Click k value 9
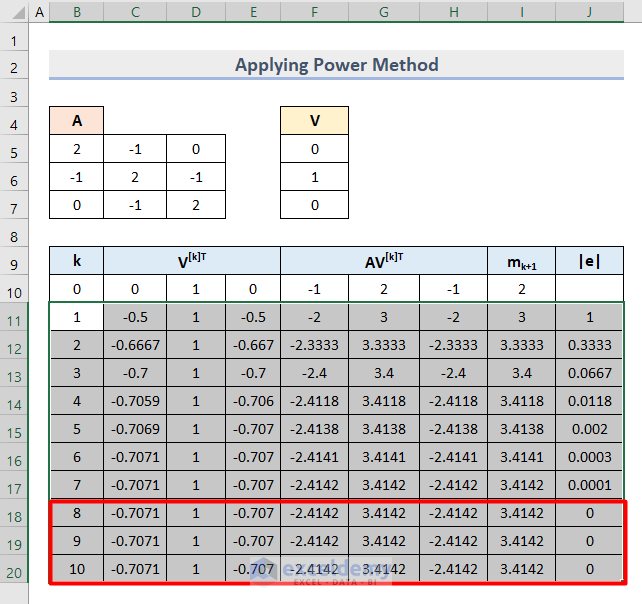Viewport: 642px width, 604px height. 77,541
